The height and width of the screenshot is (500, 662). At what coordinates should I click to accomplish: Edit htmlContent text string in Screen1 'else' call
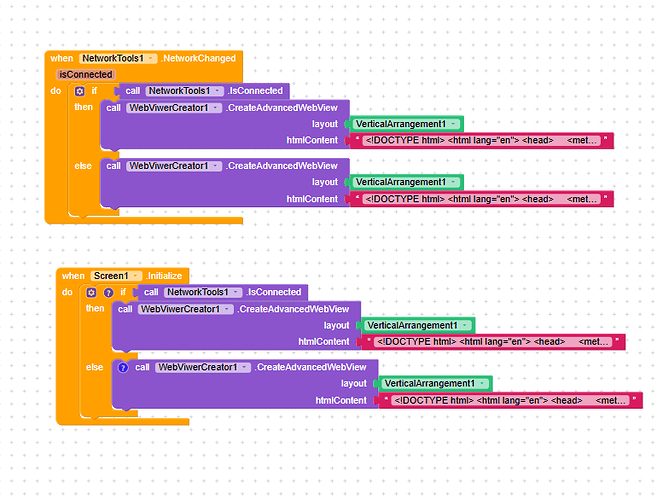tap(510, 400)
